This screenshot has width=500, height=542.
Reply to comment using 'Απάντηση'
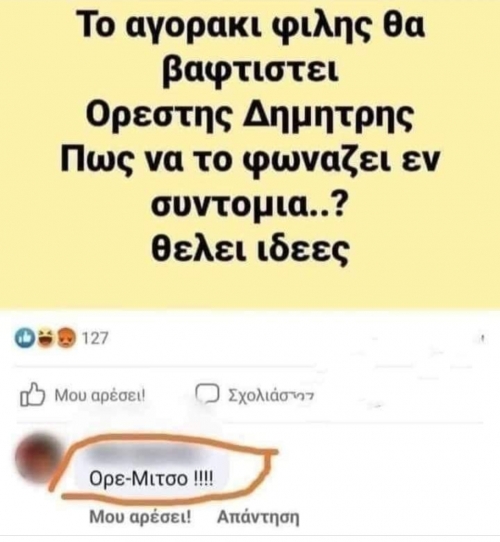pyautogui.click(x=258, y=517)
